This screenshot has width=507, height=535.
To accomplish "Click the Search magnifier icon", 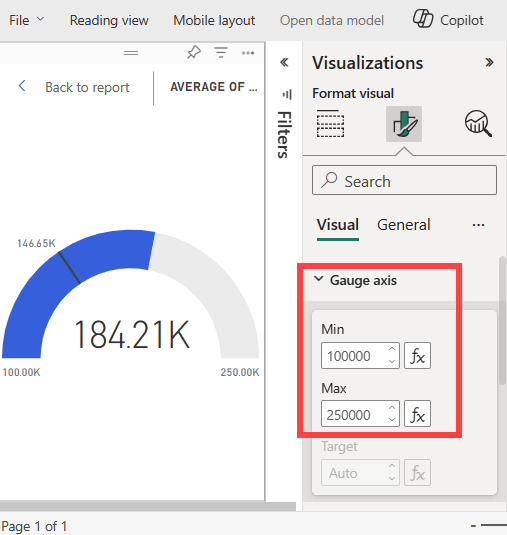I will click(x=329, y=180).
